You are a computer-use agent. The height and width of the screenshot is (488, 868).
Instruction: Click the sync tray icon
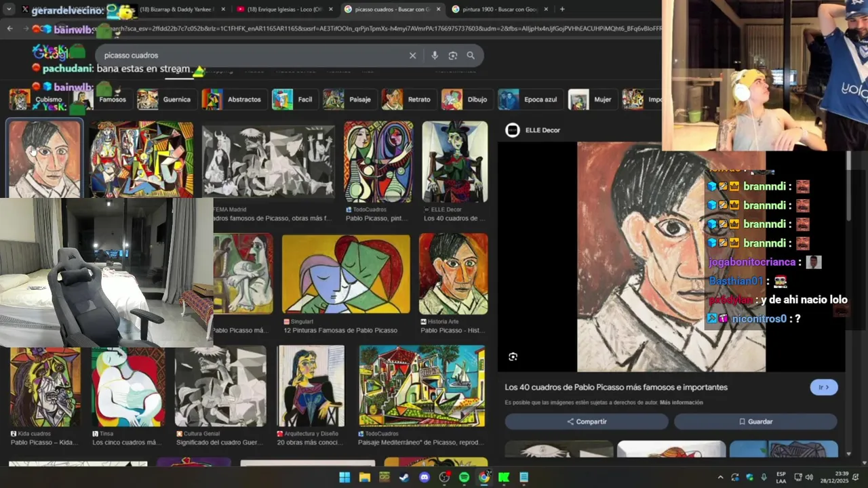pos(735,477)
